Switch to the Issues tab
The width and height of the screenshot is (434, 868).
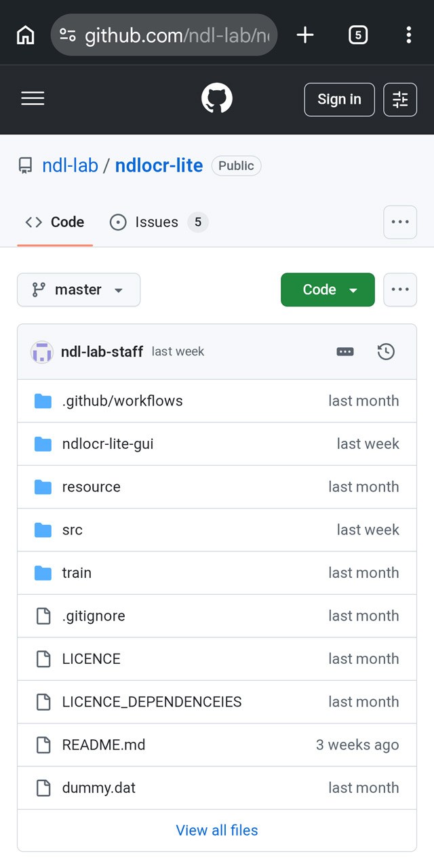[x=159, y=222]
